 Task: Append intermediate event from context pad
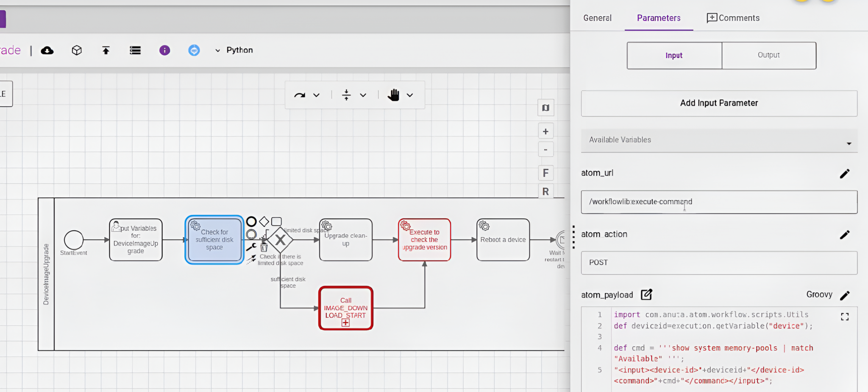(x=251, y=234)
